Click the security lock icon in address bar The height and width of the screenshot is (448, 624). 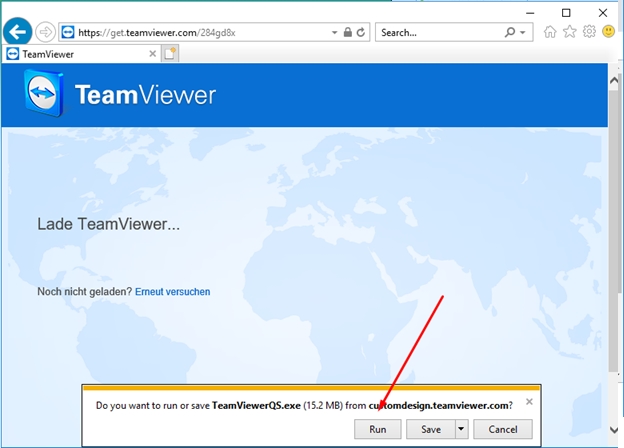coord(348,32)
